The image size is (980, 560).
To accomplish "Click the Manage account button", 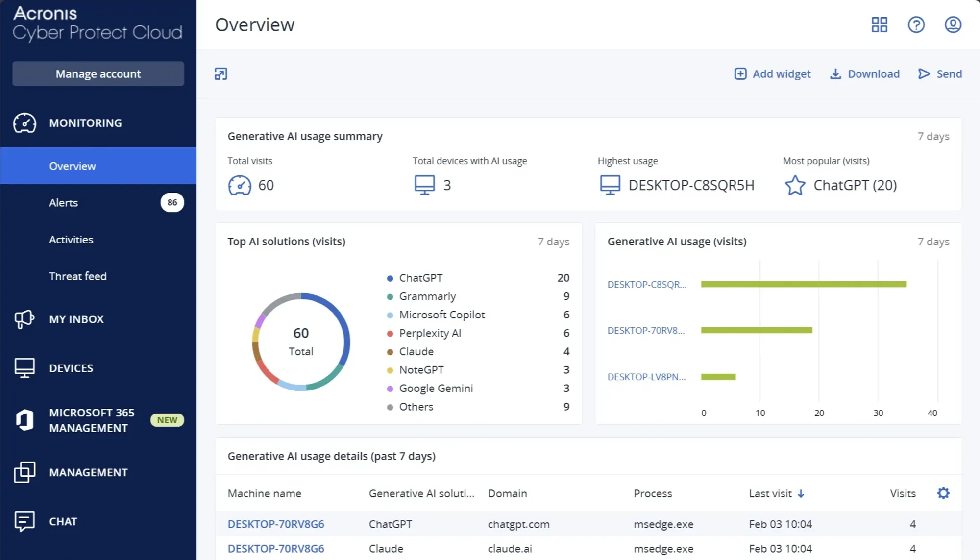I will [98, 74].
